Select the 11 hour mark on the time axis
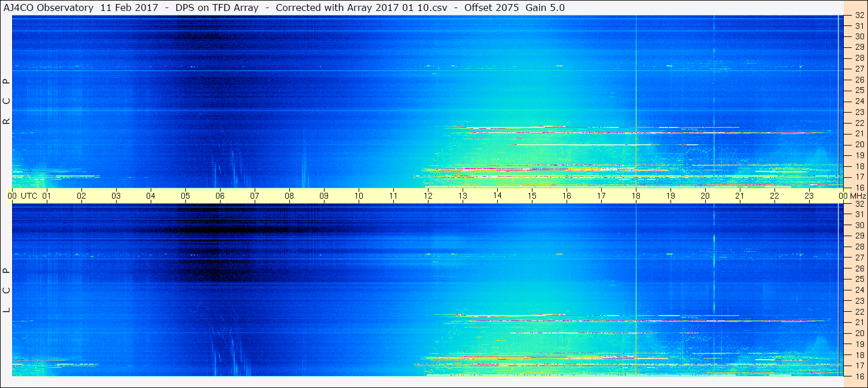Image resolution: width=868 pixels, height=388 pixels. pos(393,196)
